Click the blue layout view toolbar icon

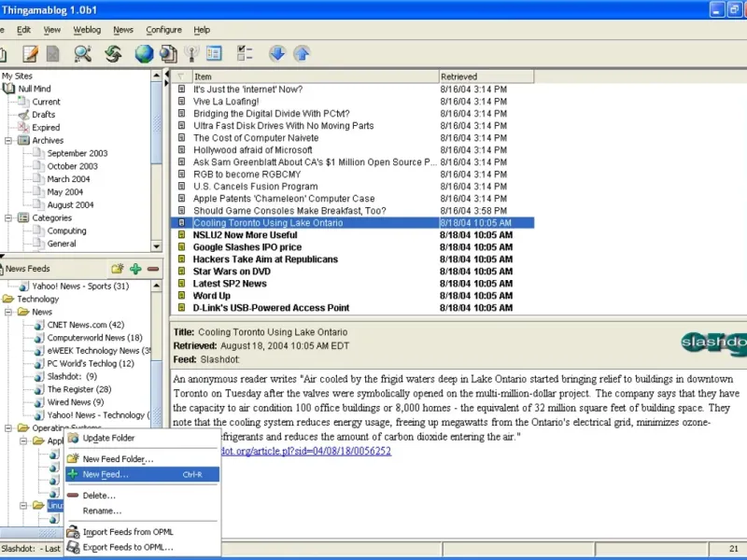(x=214, y=53)
